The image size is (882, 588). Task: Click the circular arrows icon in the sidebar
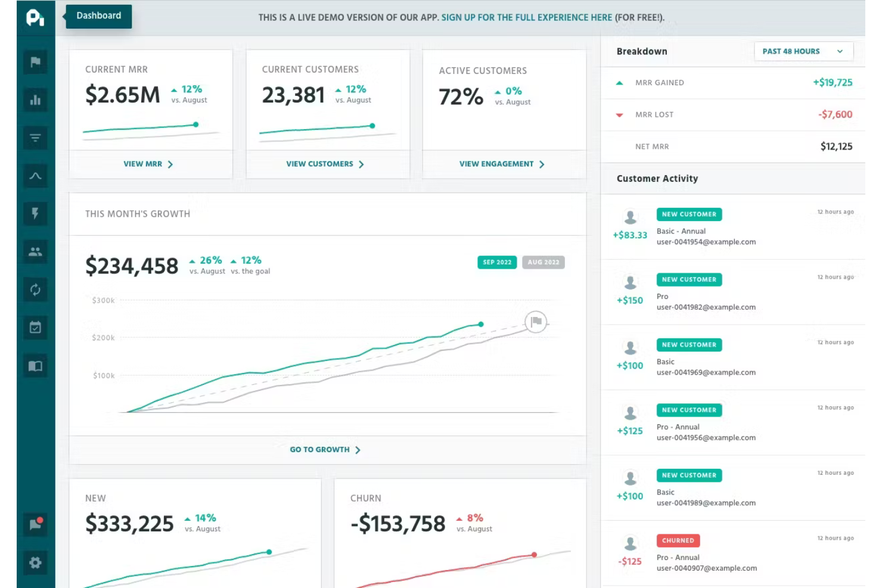click(x=35, y=290)
